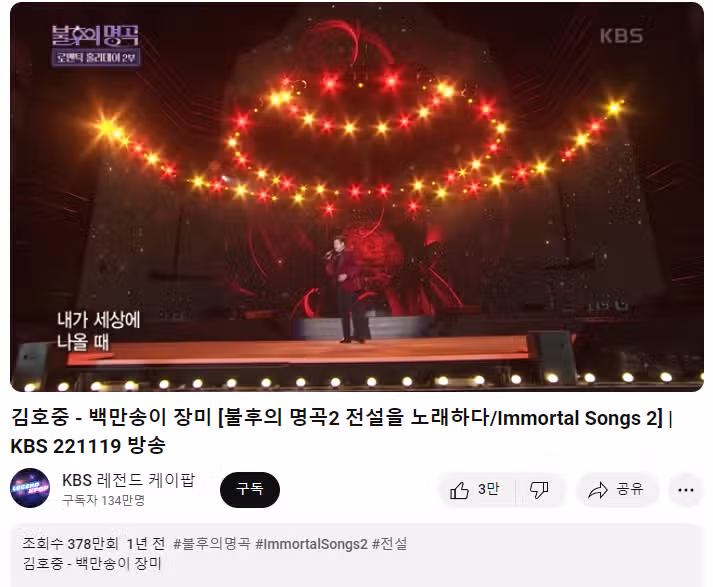Click the 공유 share label

[x=630, y=490]
